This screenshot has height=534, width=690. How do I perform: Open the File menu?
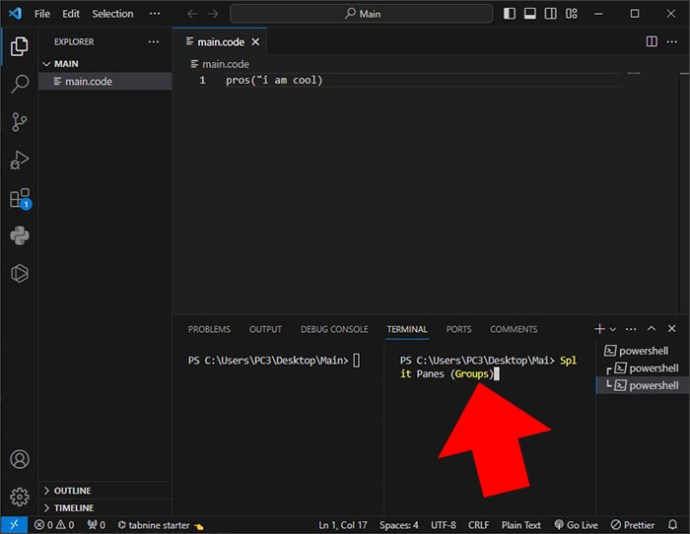click(x=42, y=14)
